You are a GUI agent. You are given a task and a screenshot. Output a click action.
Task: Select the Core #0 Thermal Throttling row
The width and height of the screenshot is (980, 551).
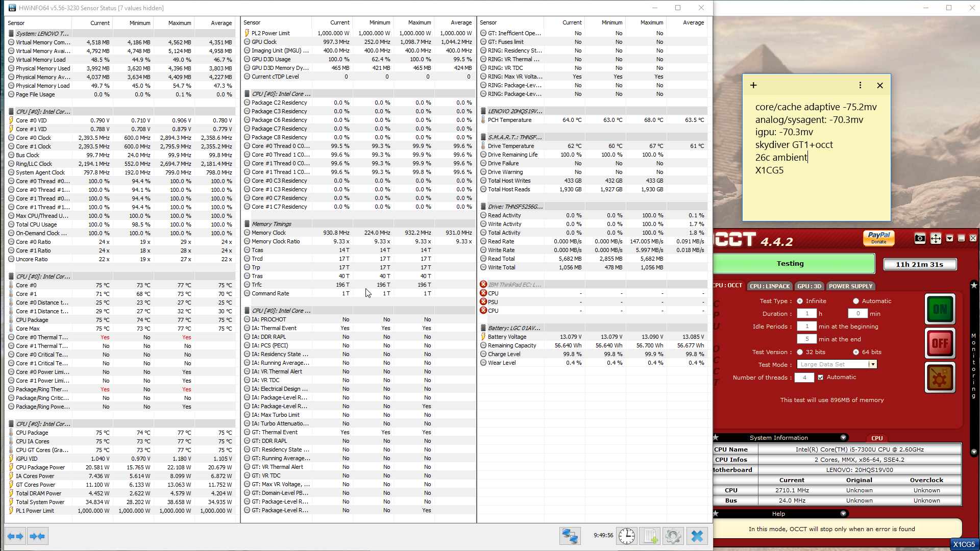(121, 337)
